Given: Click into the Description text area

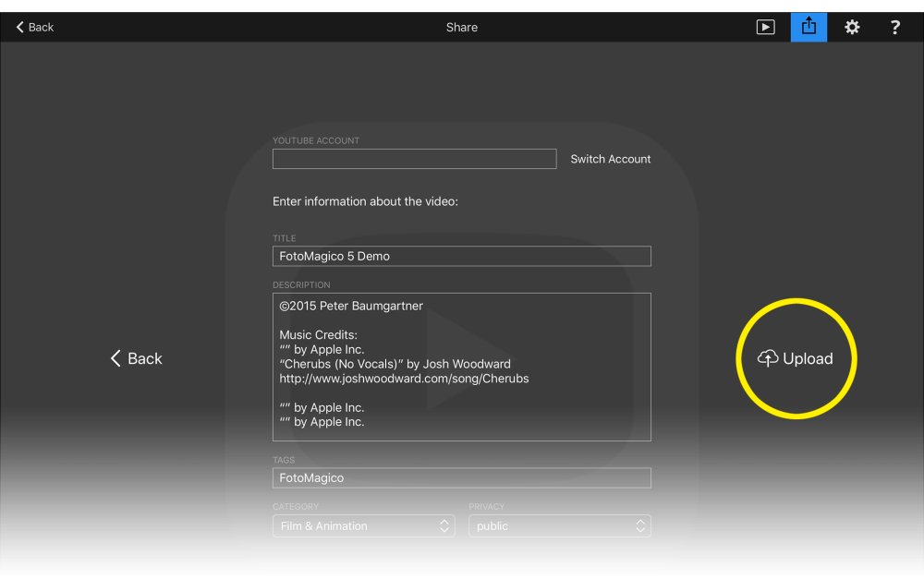Looking at the screenshot, I should (x=461, y=367).
